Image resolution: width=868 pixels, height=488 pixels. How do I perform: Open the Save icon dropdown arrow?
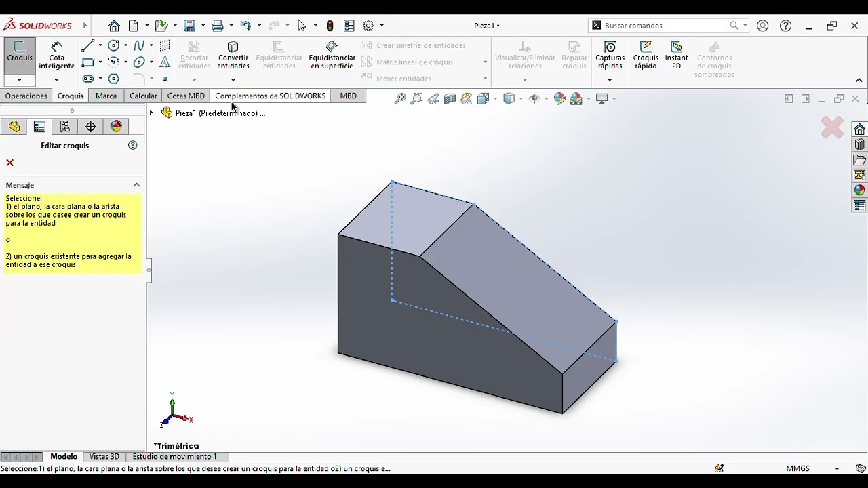pyautogui.click(x=202, y=26)
